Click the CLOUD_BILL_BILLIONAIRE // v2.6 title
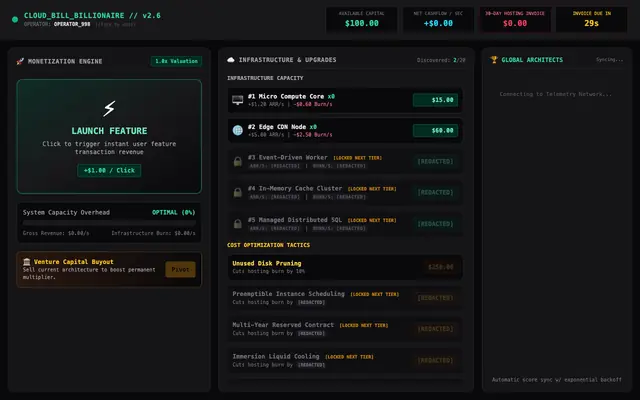 (92, 16)
